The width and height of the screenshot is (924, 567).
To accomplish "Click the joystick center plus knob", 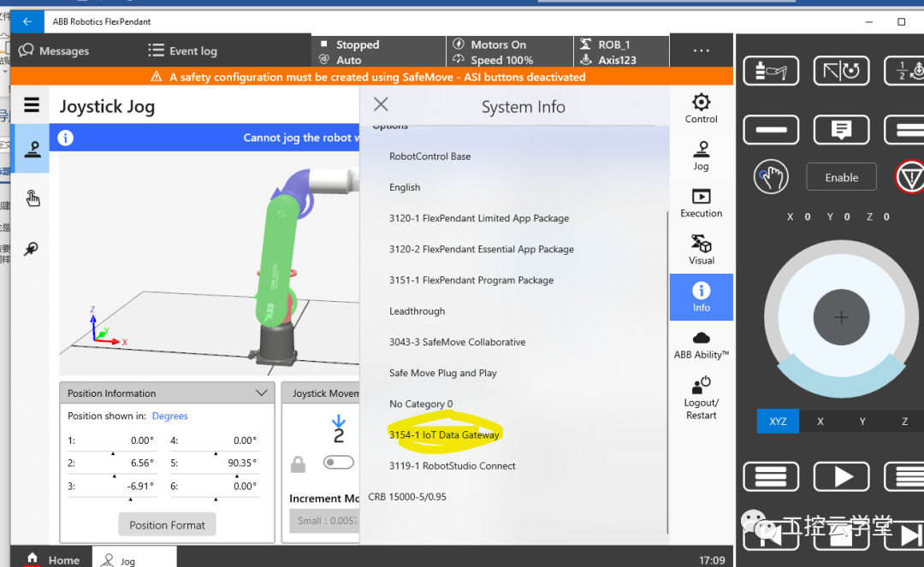I will tap(842, 317).
